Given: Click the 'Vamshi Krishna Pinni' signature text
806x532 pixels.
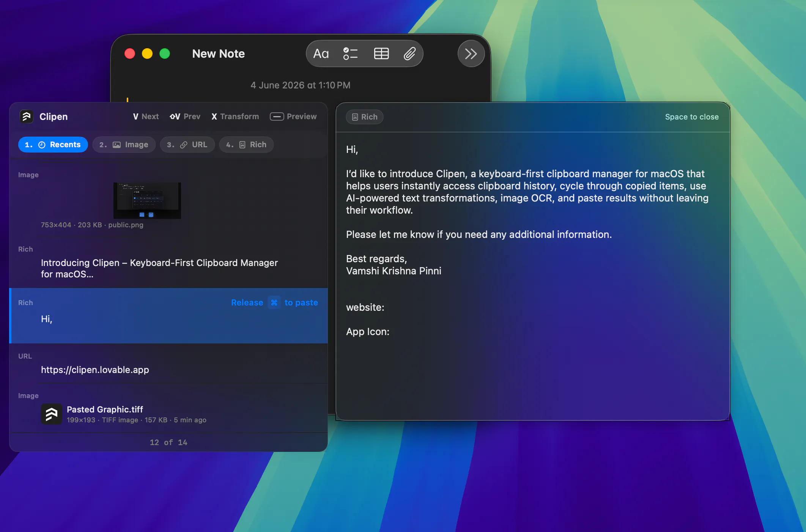Looking at the screenshot, I should (394, 271).
